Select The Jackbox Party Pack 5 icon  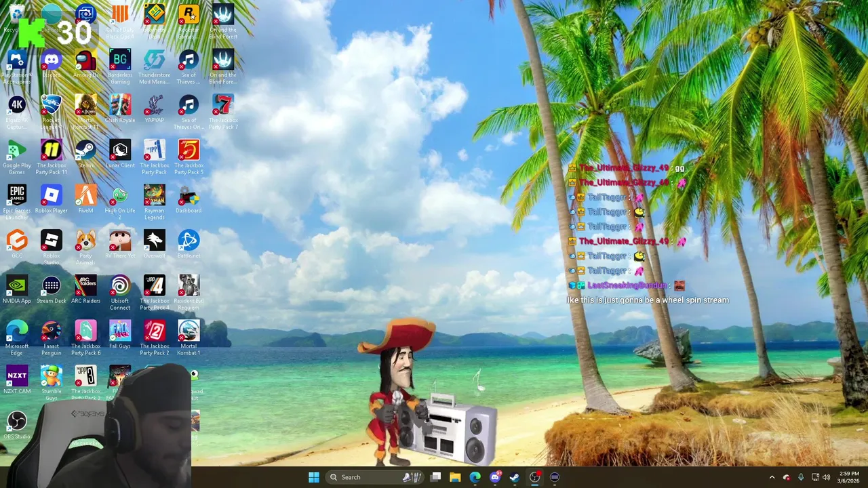[189, 157]
